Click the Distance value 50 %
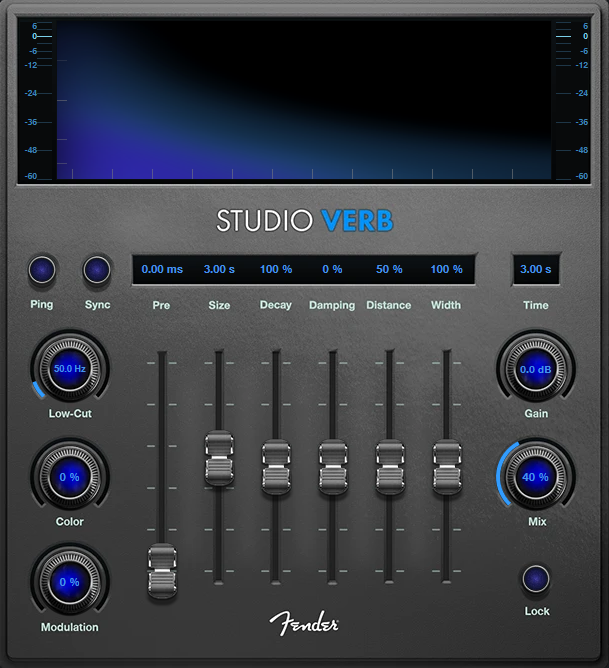609x668 pixels. click(389, 269)
